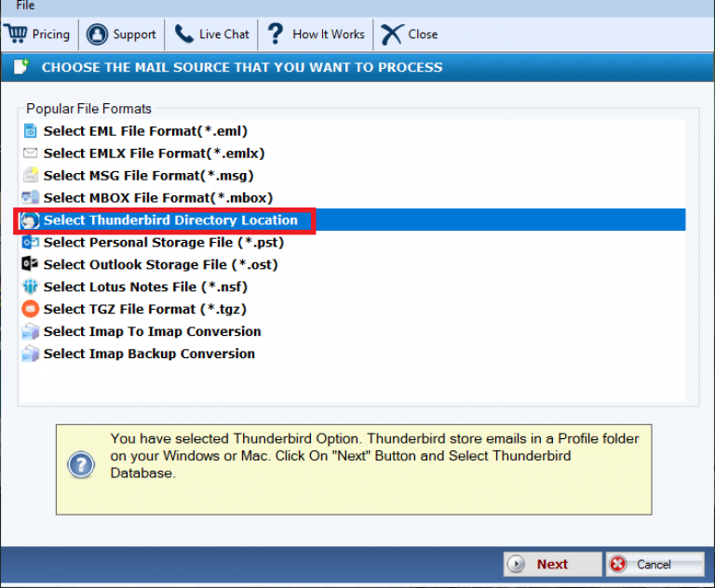
Task: Select Personal Storage File (*.pst) option
Action: coord(164,243)
